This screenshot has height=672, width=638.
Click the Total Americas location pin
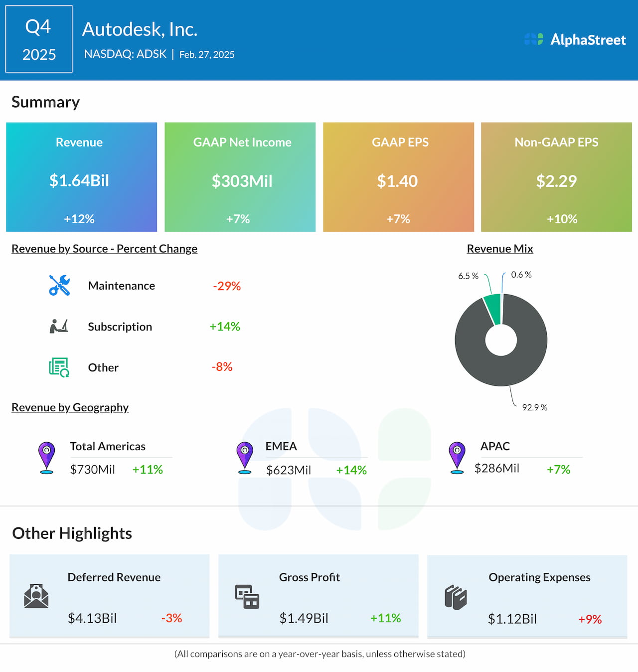tap(46, 455)
